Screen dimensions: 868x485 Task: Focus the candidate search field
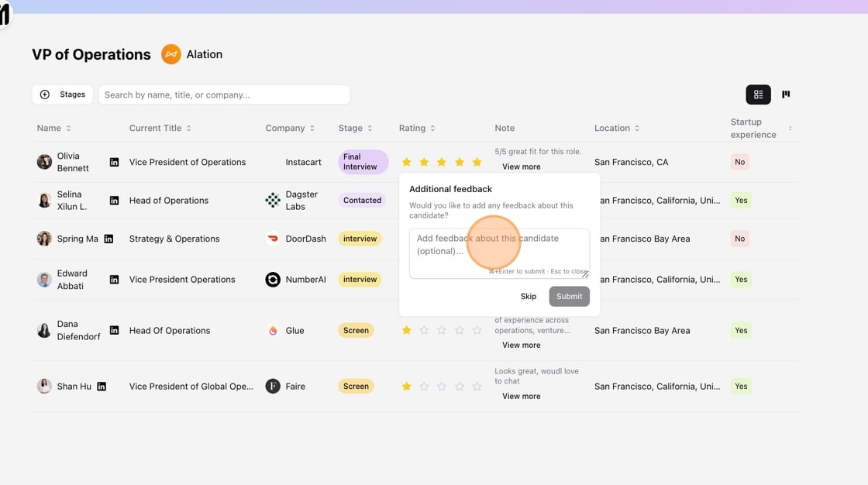tap(224, 95)
